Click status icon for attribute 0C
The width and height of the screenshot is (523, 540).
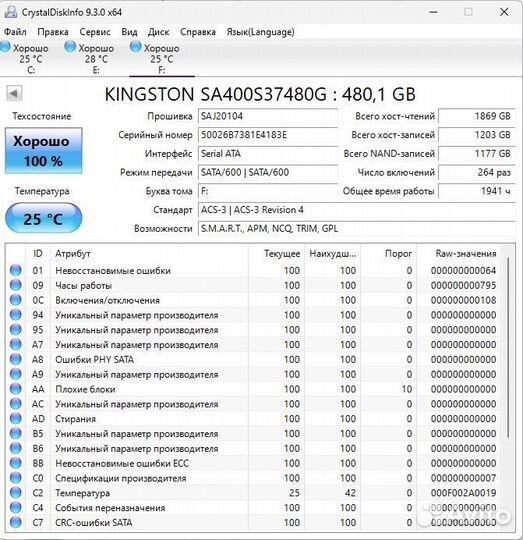tap(15, 300)
